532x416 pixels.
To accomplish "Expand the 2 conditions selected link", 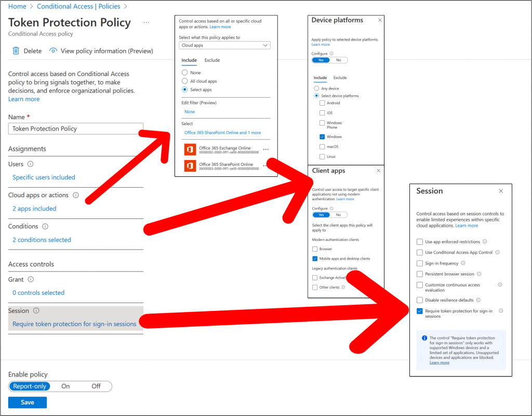I will (x=42, y=240).
